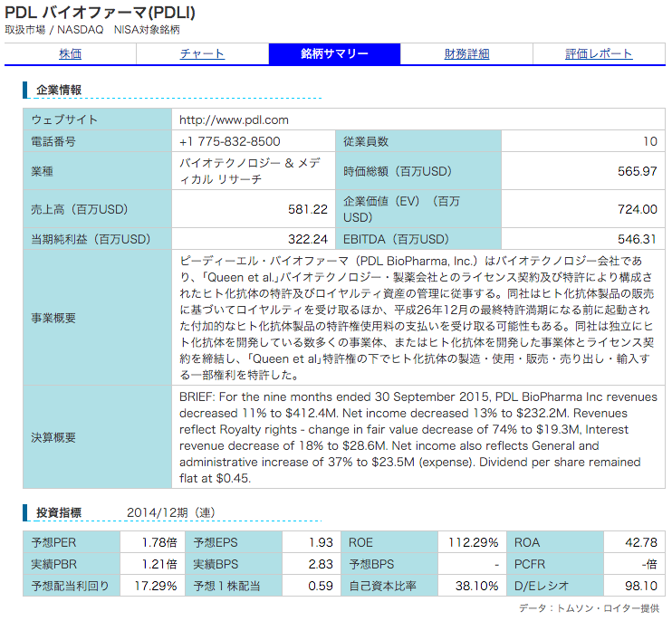Go to the 評価レポート tab

coord(599,54)
